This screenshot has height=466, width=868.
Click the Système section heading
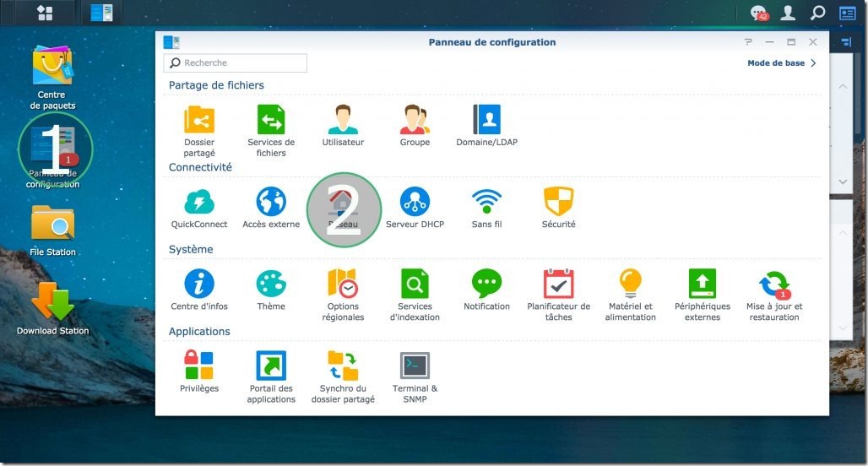coord(191,249)
